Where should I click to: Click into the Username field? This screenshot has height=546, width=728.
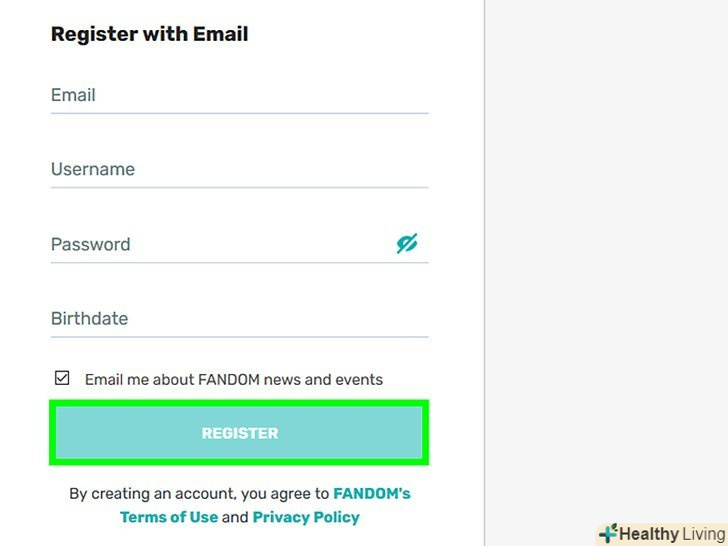(239, 170)
